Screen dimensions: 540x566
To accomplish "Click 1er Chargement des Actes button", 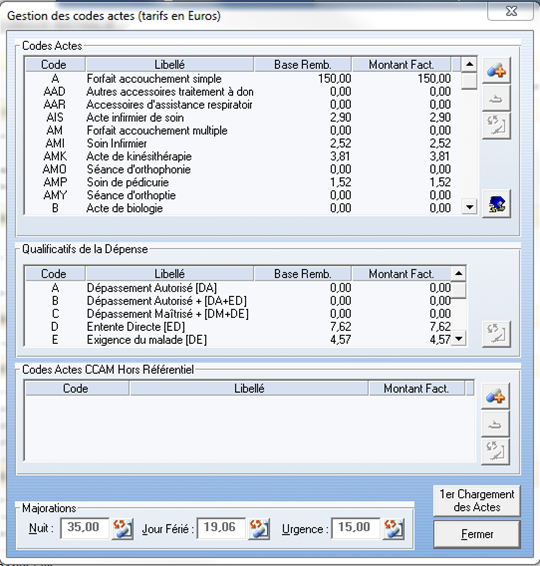I will click(477, 501).
